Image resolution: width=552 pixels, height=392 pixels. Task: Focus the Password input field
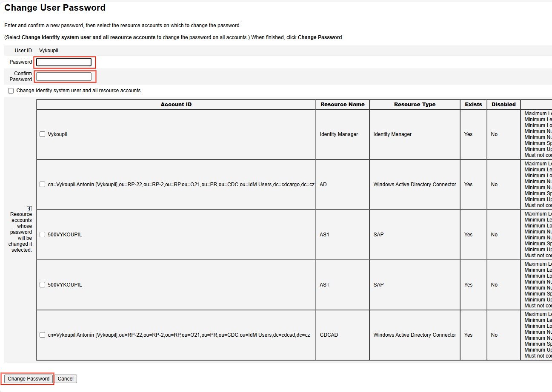(64, 62)
